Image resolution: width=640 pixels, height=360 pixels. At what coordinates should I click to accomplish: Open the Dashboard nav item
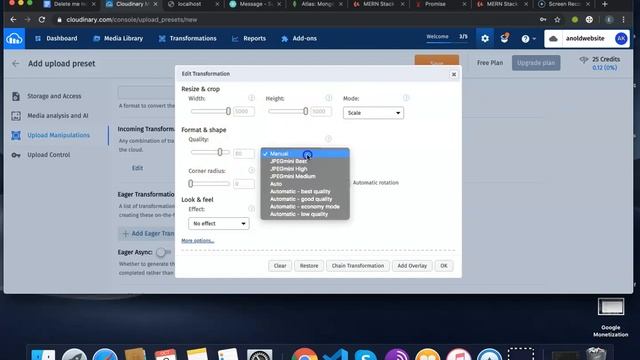point(56,38)
